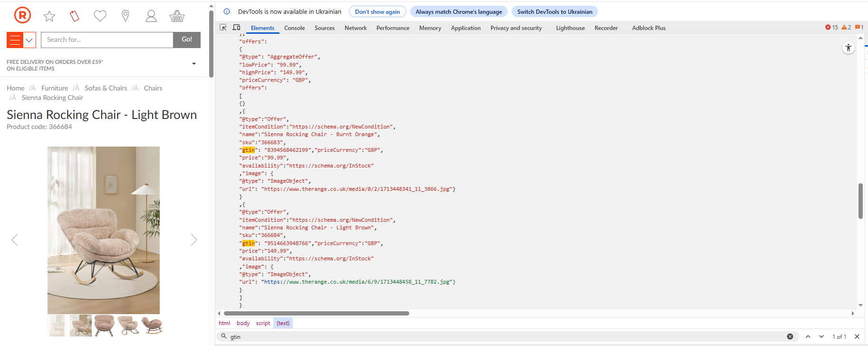Click the accessibility floating icon

pyautogui.click(x=849, y=48)
